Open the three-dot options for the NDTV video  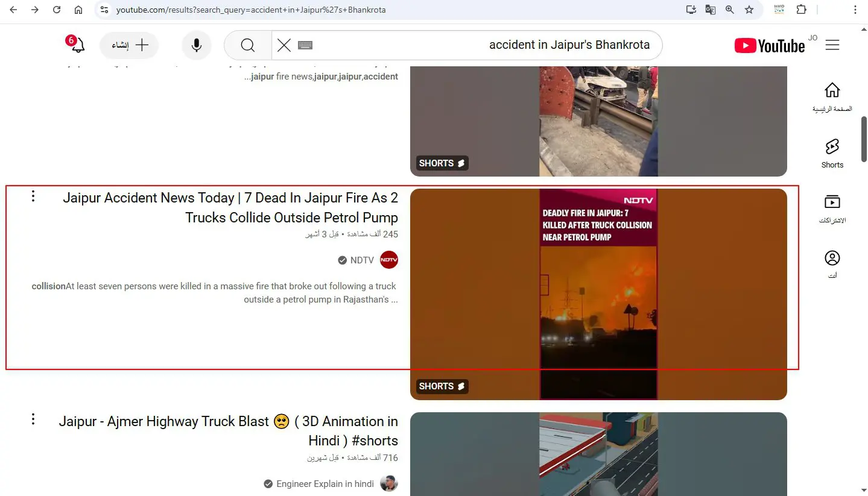(x=33, y=196)
